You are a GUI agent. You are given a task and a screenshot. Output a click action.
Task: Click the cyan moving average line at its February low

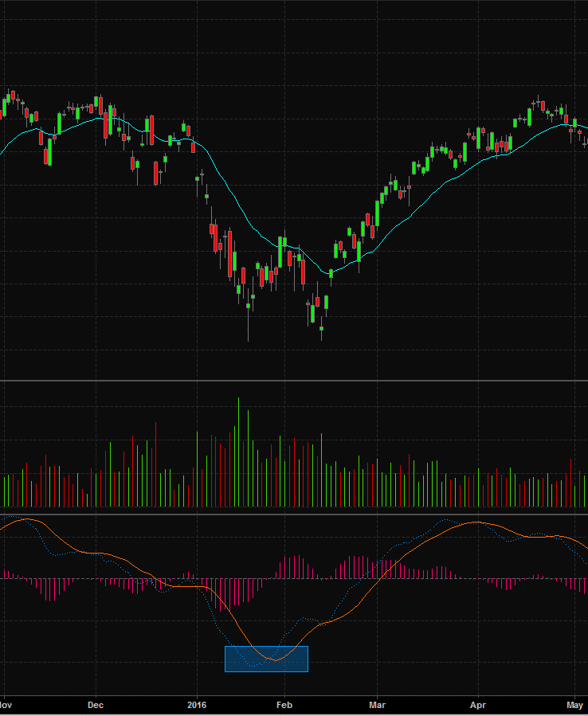(328, 273)
